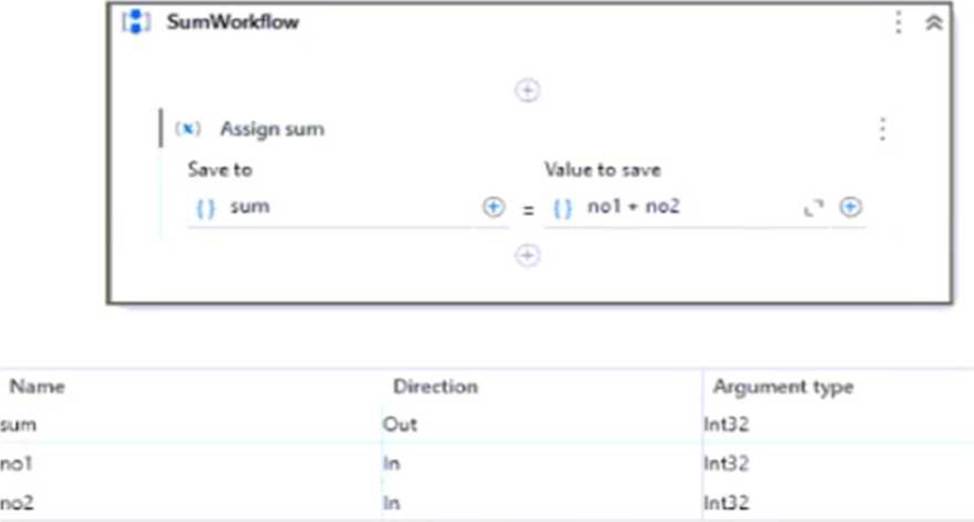Click the Name column header
974x522 pixels.
pos(37,387)
